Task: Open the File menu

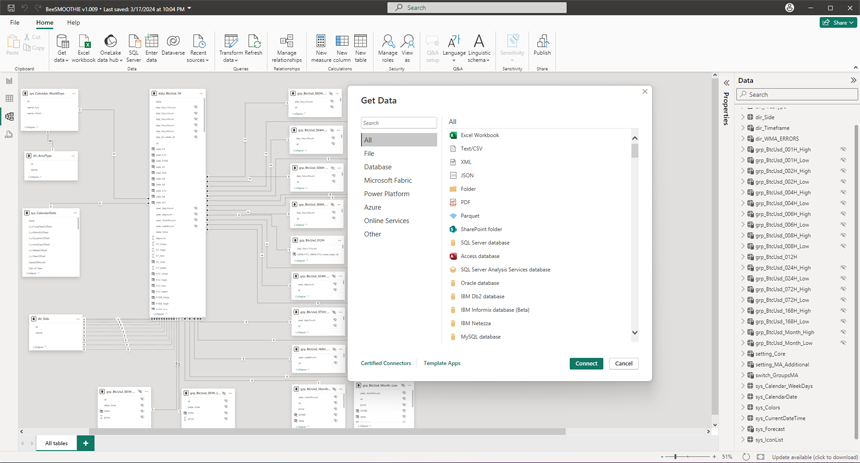Action: tap(15, 22)
